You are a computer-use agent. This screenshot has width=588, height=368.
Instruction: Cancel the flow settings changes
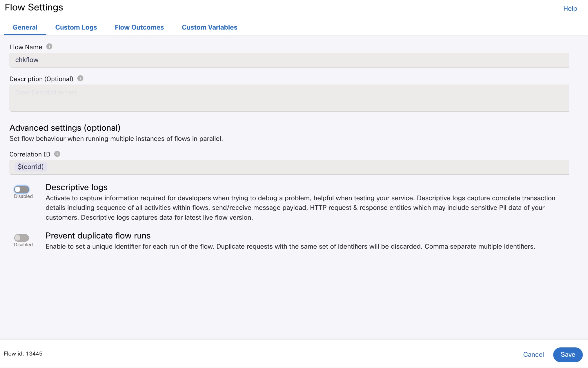click(533, 354)
